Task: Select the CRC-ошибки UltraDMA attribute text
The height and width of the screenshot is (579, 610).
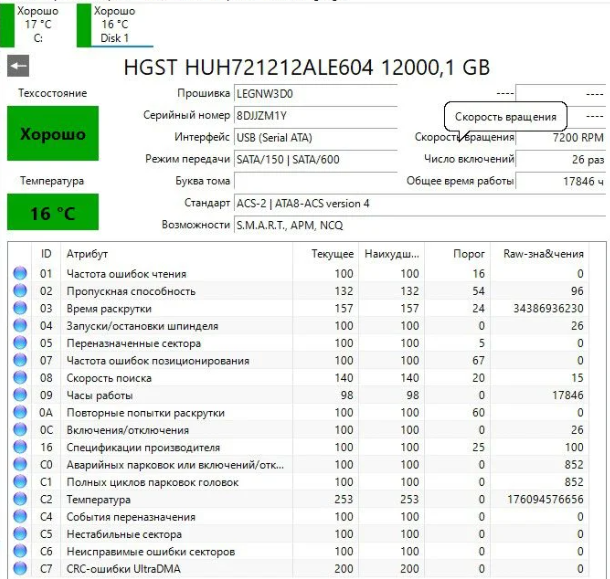Action: coord(123,569)
